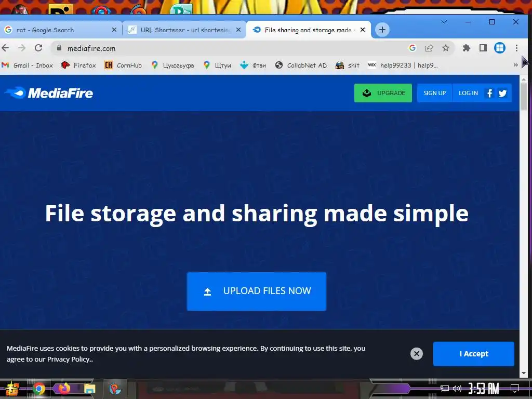Viewport: 532px width, 399px height.
Task: Click LOG IN in MediaFire header
Action: click(x=468, y=93)
